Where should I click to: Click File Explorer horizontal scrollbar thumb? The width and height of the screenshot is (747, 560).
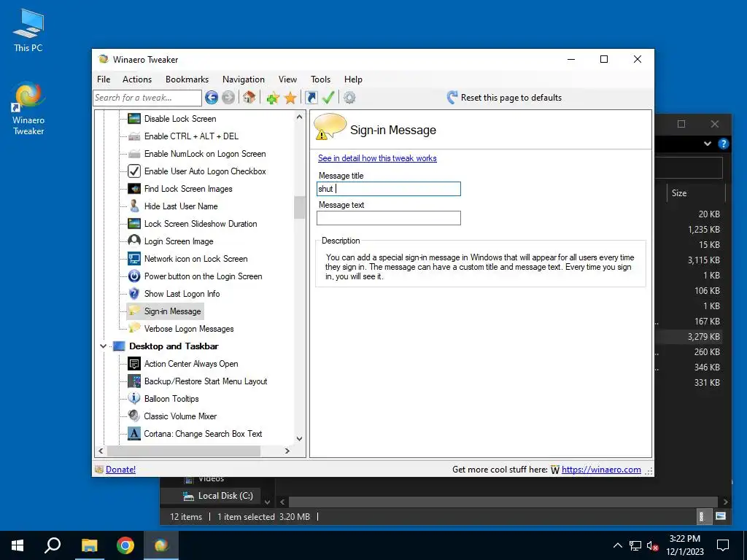[x=503, y=502]
